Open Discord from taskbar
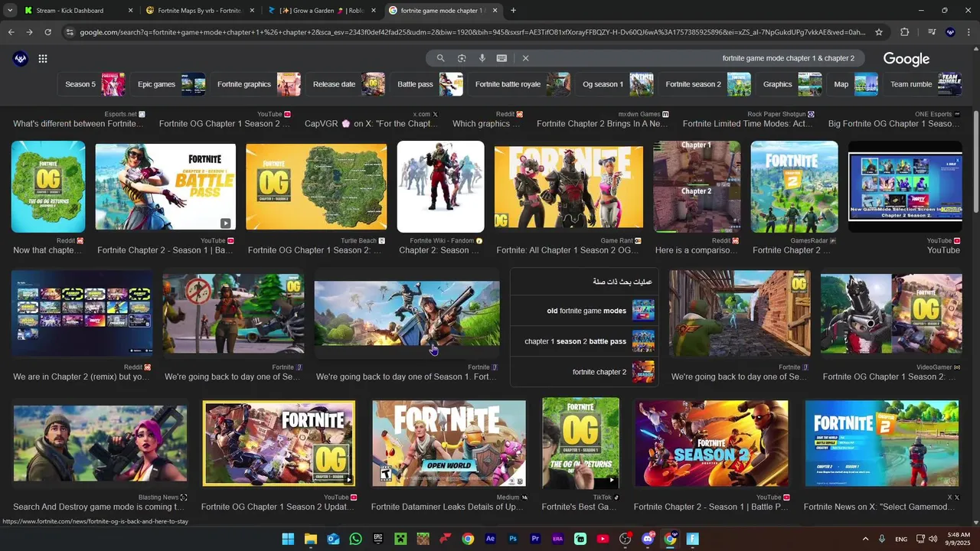 pos(648,539)
